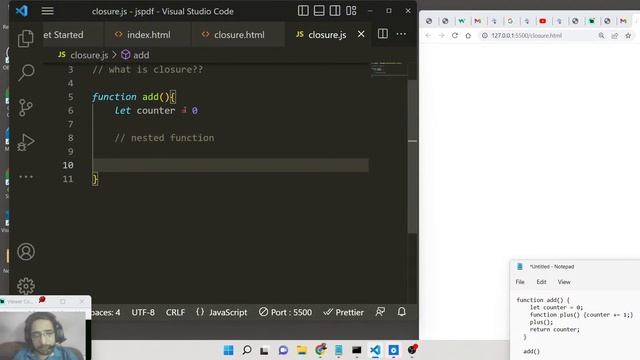Open the Chat app on taskbar

283,350
